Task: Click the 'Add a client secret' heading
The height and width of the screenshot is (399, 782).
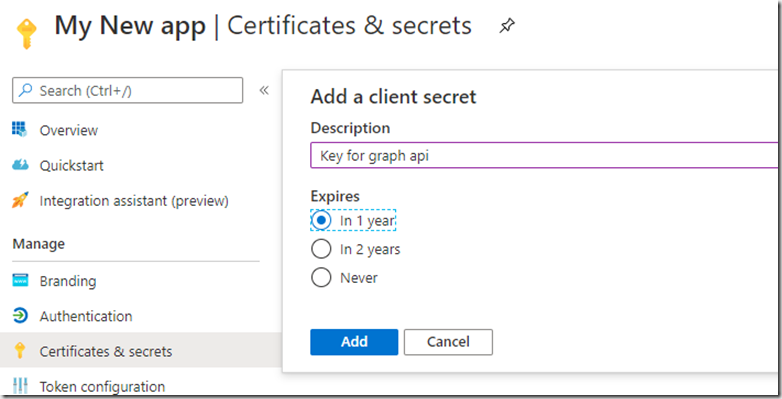Action: (x=393, y=97)
